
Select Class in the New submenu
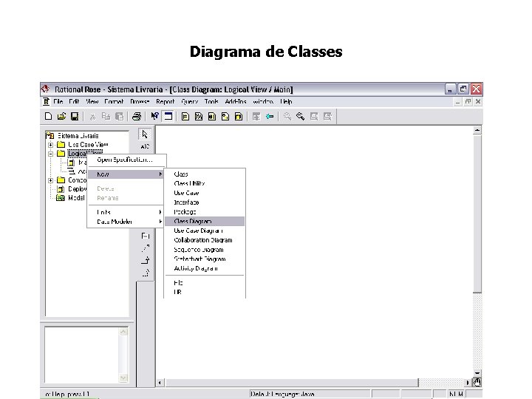click(205, 174)
